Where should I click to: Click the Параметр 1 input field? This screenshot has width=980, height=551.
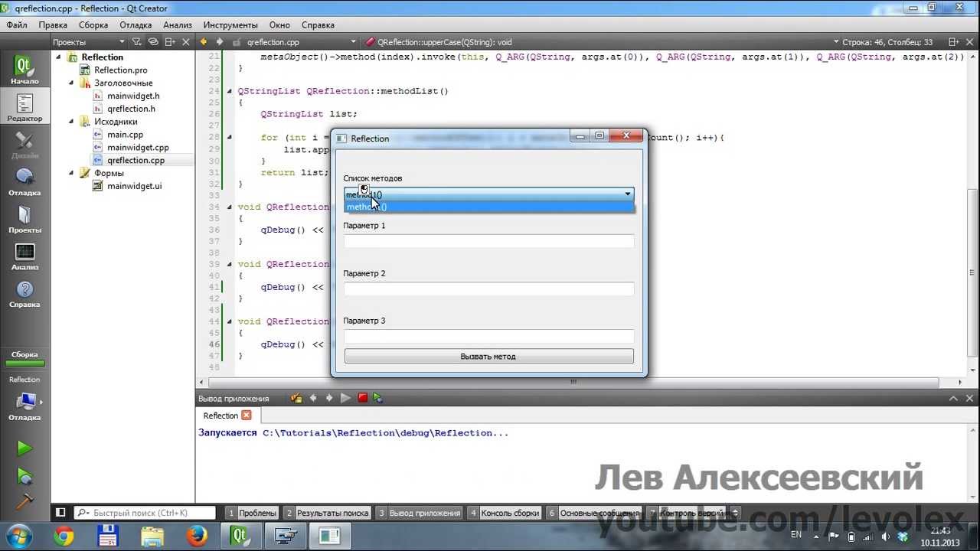[x=488, y=241]
